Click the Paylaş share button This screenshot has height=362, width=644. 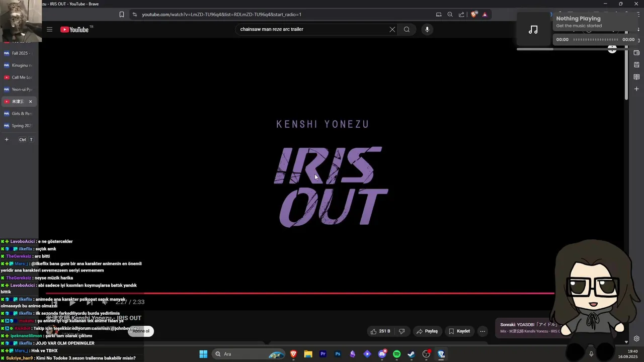427,331
